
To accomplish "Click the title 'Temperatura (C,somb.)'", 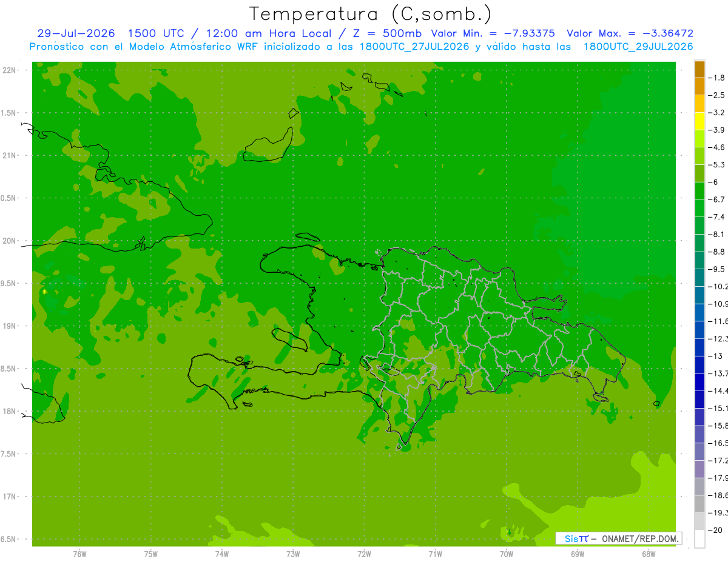I will [370, 15].
